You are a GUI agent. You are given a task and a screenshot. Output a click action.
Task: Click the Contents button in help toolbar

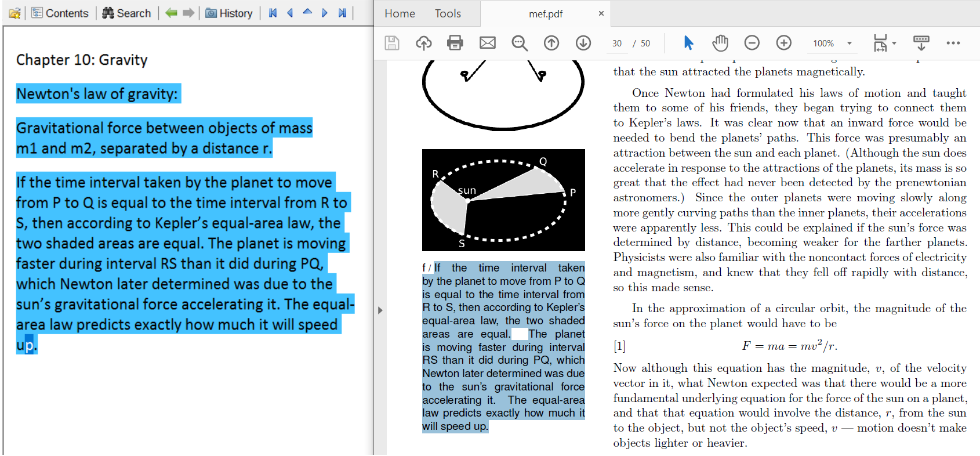60,13
